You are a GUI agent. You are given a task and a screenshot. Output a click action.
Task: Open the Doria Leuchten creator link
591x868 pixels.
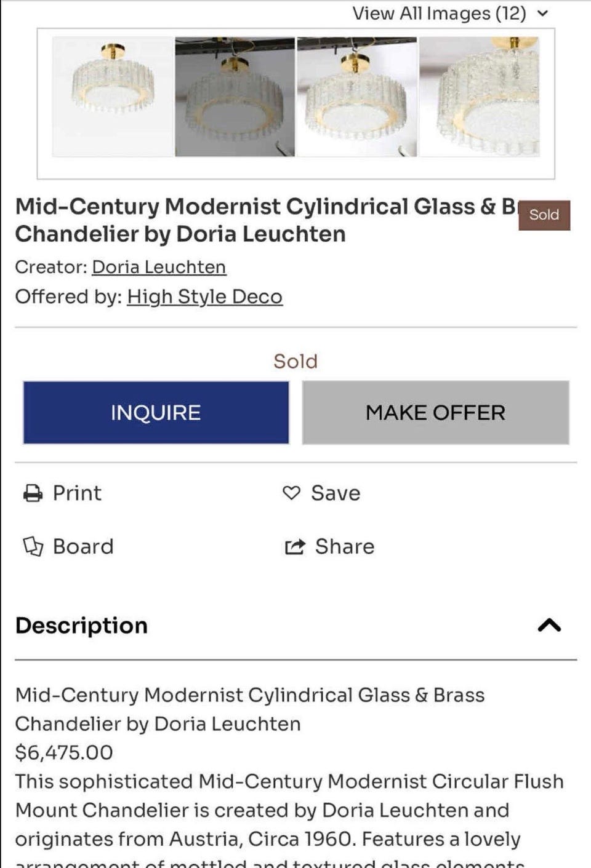[x=159, y=267]
